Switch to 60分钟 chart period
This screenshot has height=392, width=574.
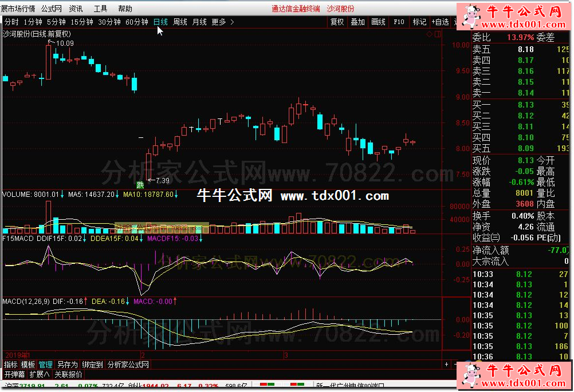tap(137, 22)
